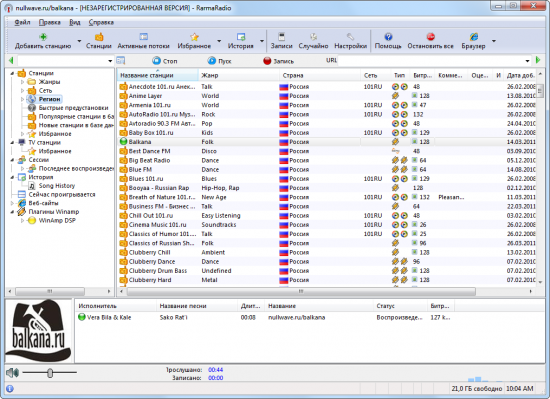The height and width of the screenshot is (399, 550).
Task: Click the station list horizontal scrollbar
Action: pyautogui.click(x=301, y=291)
